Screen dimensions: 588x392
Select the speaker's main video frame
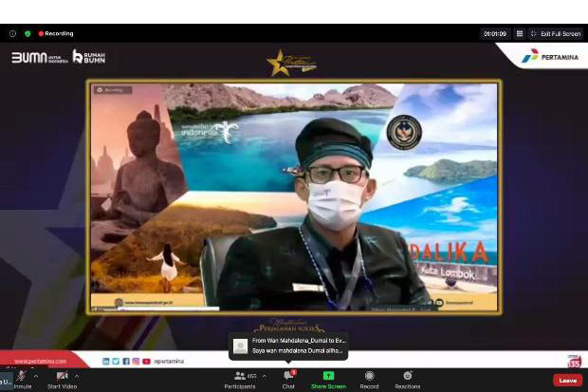(294, 196)
